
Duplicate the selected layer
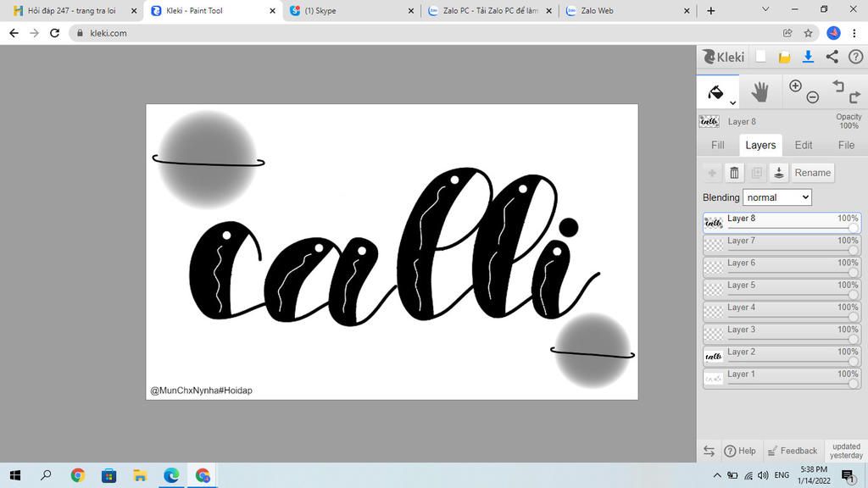tap(756, 173)
